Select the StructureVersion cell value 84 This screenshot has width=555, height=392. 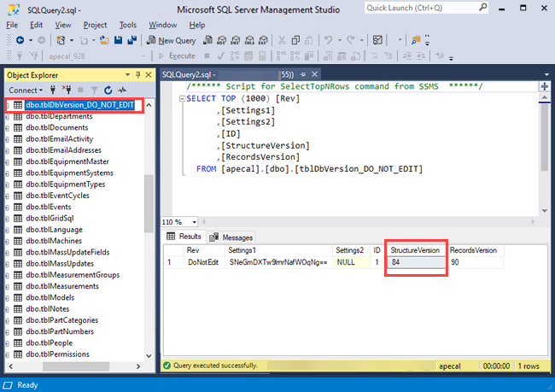point(415,263)
